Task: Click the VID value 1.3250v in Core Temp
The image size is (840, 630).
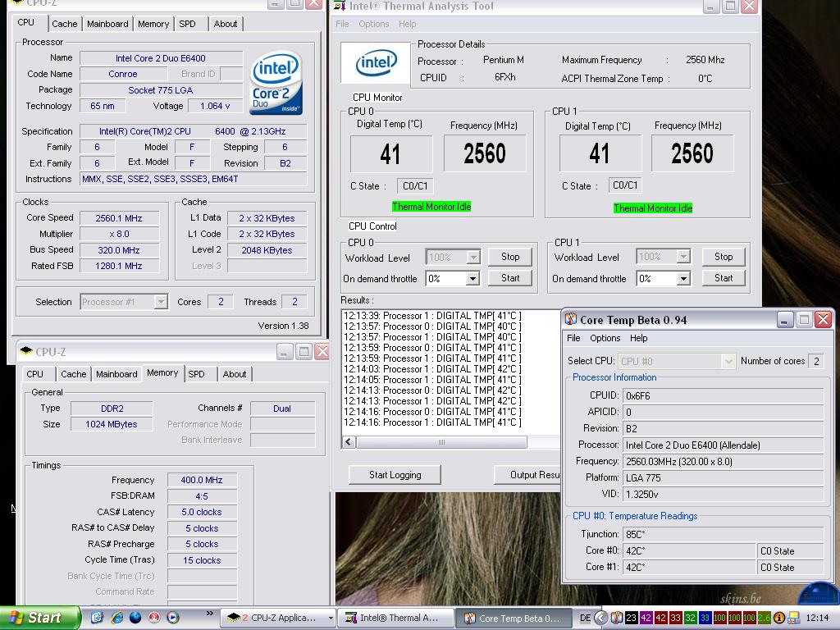Action: [724, 494]
